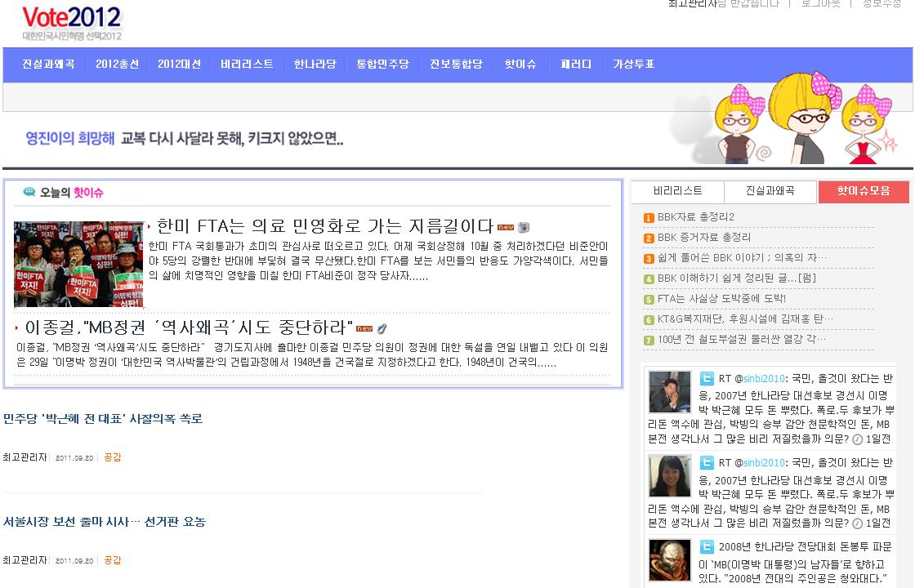
Task: Open the 비리리스트 navigation menu item
Action: coord(247,65)
